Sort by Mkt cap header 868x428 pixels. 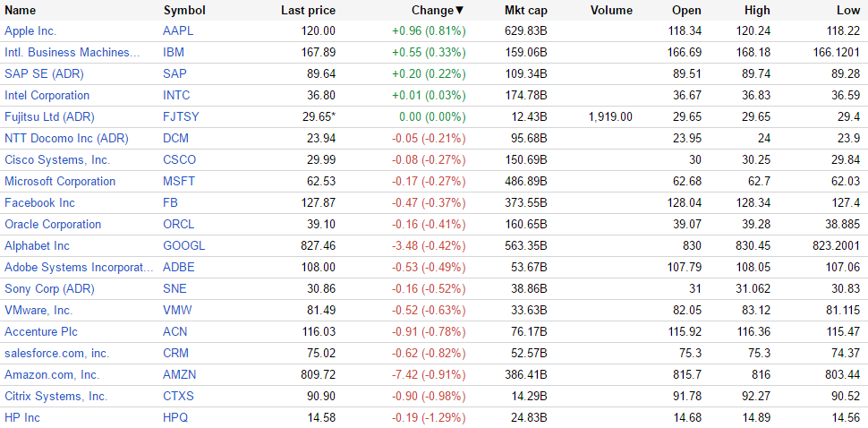click(x=525, y=11)
